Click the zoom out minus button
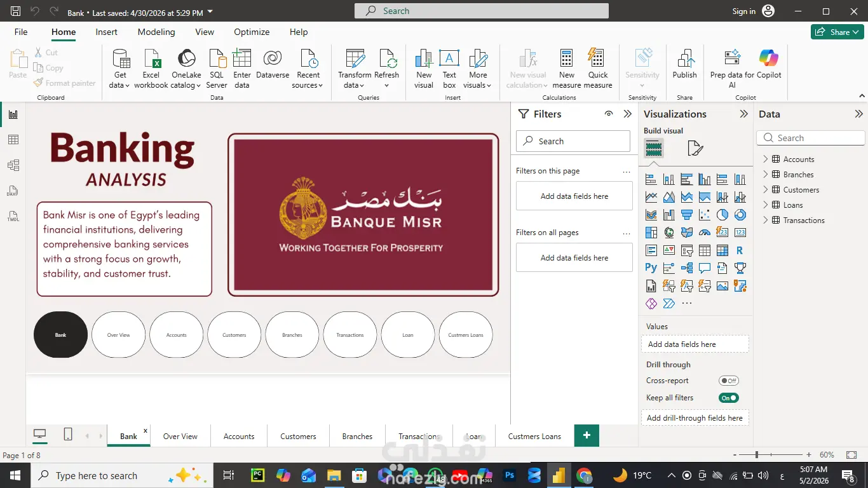This screenshot has width=868, height=488. tap(735, 455)
